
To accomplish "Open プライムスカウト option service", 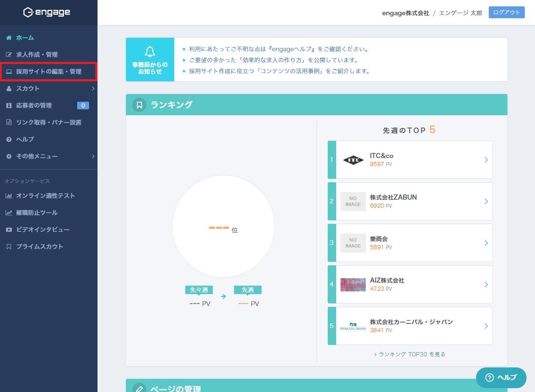I will click(49, 247).
